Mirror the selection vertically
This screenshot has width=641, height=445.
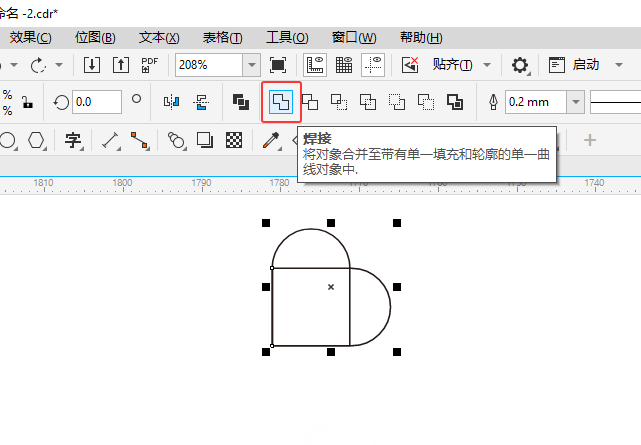[201, 102]
